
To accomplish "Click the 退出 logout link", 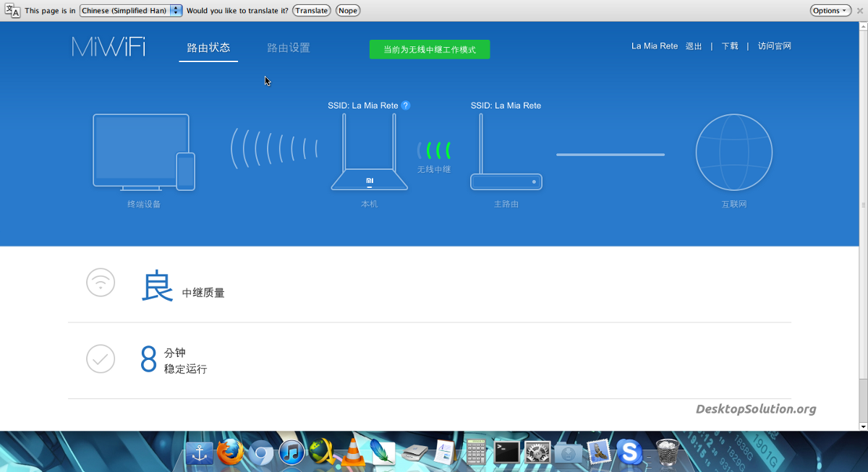I will 693,46.
